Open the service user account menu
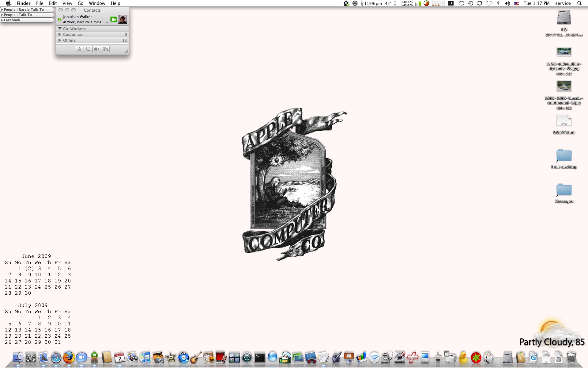The height and width of the screenshot is (368, 588). click(563, 3)
